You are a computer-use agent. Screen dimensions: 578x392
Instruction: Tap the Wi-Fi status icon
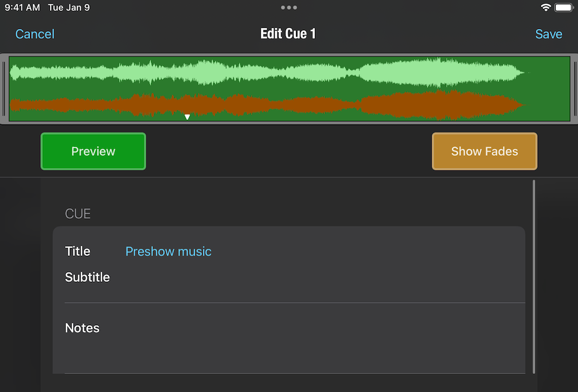[x=545, y=8]
